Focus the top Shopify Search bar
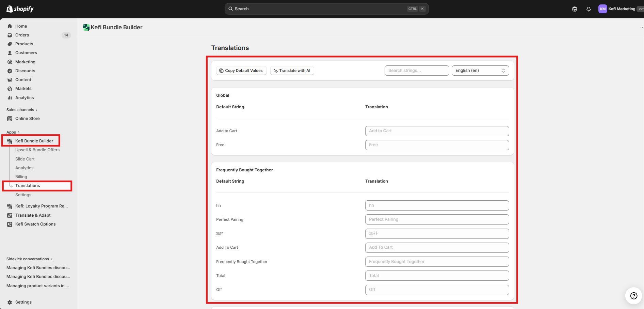Screen dimensions: 644x309 (x=326, y=9)
